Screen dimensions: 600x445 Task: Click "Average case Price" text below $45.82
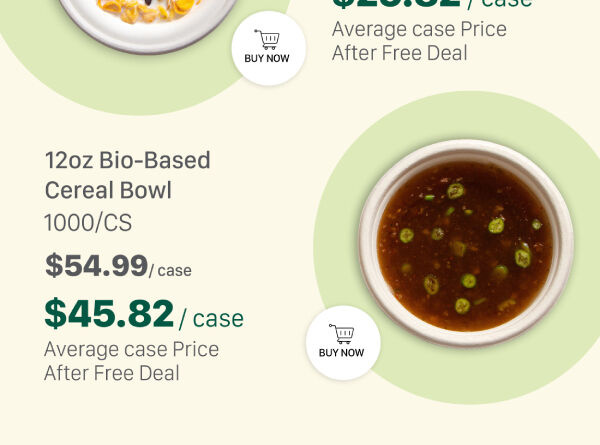(131, 350)
